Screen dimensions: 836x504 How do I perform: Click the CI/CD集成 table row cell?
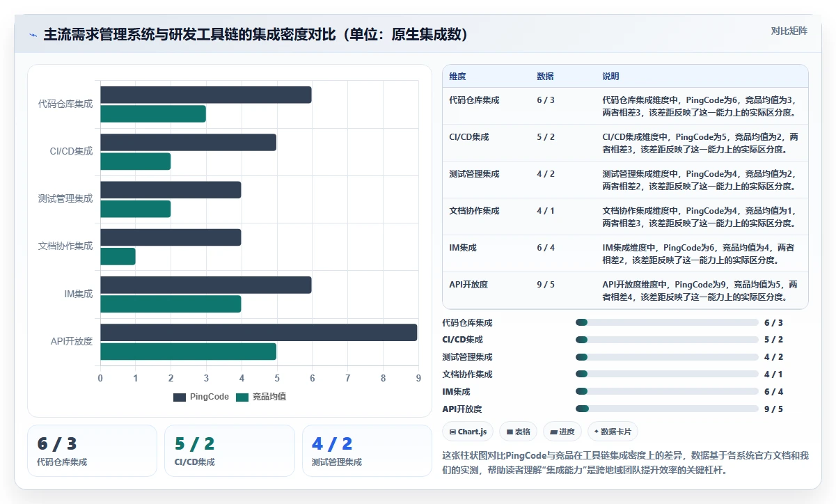(x=469, y=137)
